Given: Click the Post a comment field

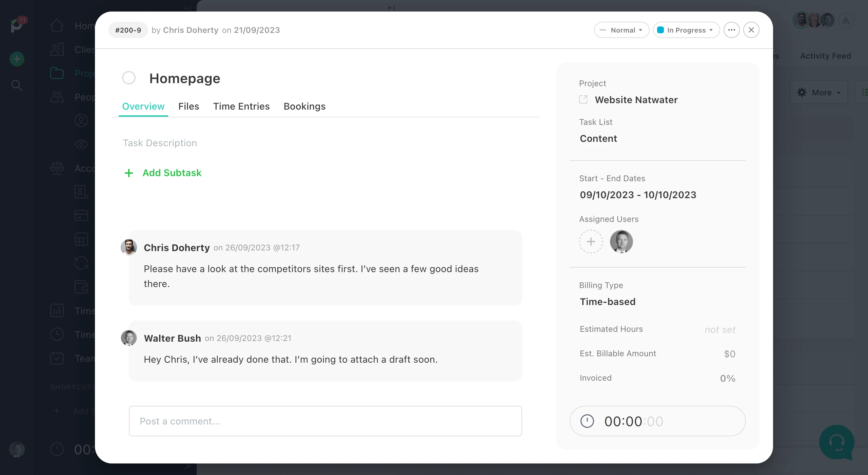Looking at the screenshot, I should point(325,421).
